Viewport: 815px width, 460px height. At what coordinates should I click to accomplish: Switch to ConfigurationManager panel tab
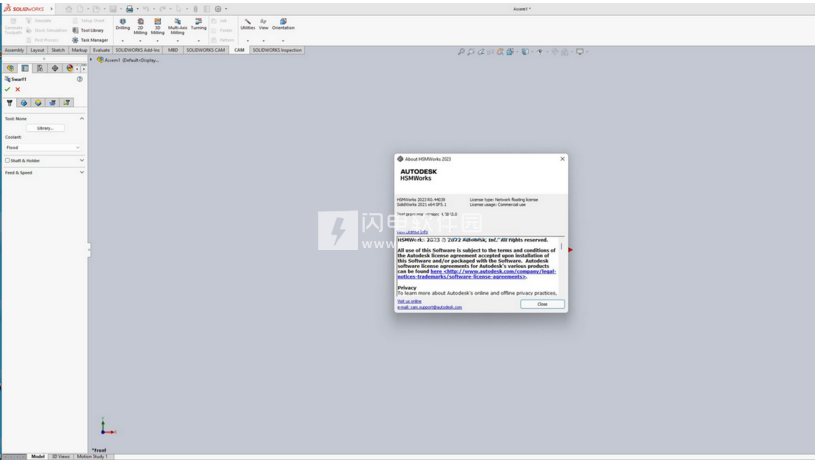40,68
